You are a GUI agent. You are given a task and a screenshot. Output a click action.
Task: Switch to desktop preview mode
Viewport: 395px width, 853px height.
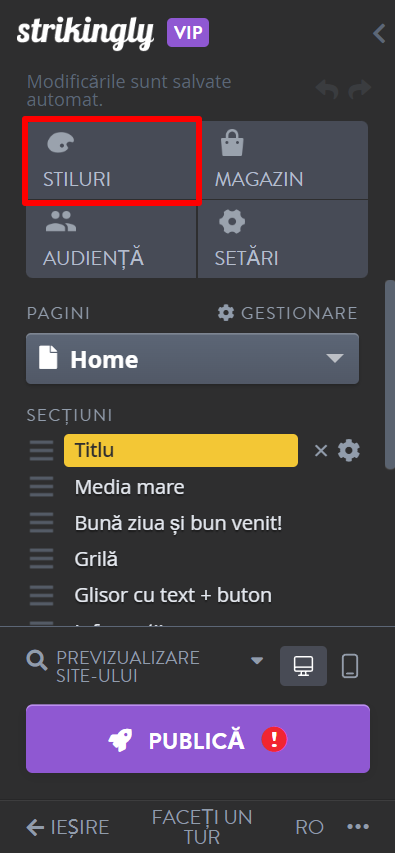[304, 666]
